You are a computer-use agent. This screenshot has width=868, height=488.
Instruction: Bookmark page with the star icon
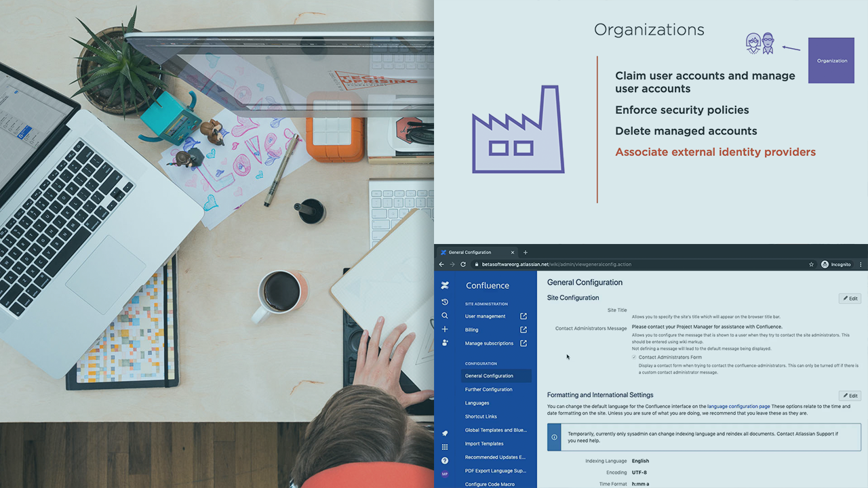pos(811,264)
